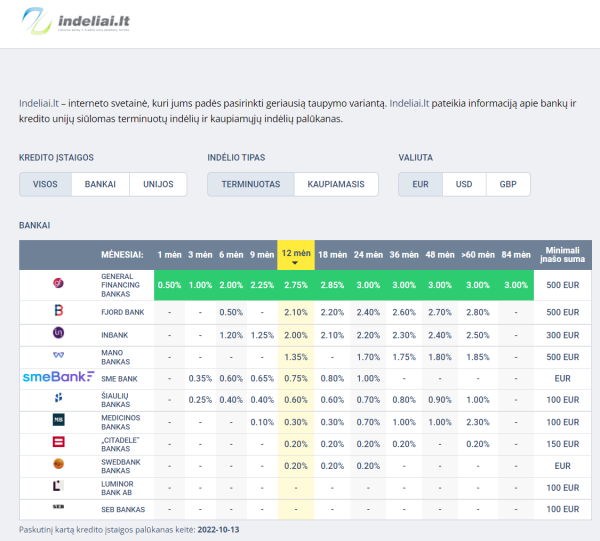Viewport: 600px width, 541px height.
Task: Click Inbank minimum deposit 300 EUR
Action: tap(562, 335)
